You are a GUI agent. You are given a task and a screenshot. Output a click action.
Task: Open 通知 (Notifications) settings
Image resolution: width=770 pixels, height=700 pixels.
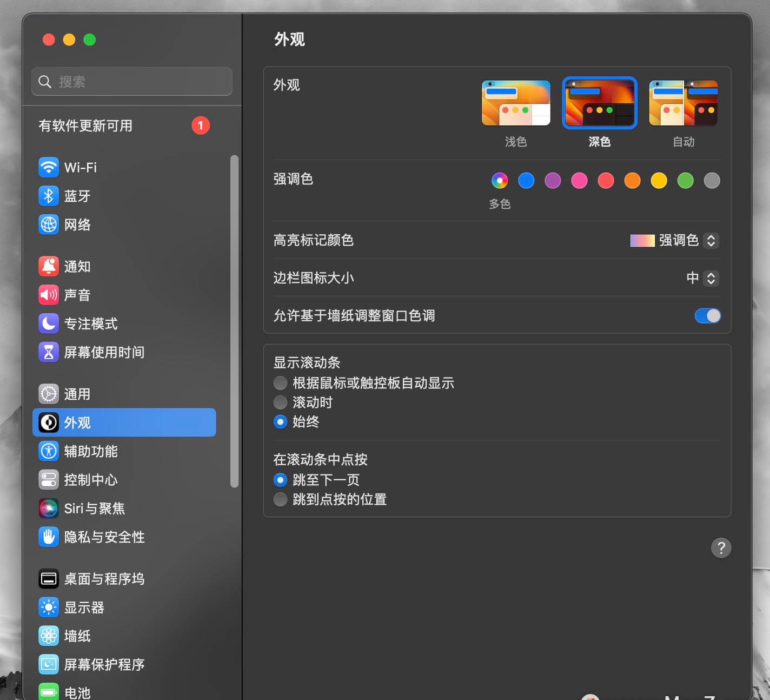point(77,266)
